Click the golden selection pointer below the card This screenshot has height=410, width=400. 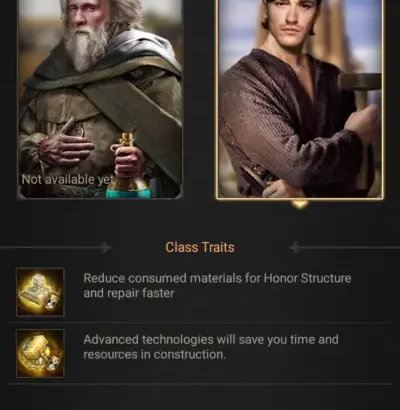pyautogui.click(x=300, y=204)
